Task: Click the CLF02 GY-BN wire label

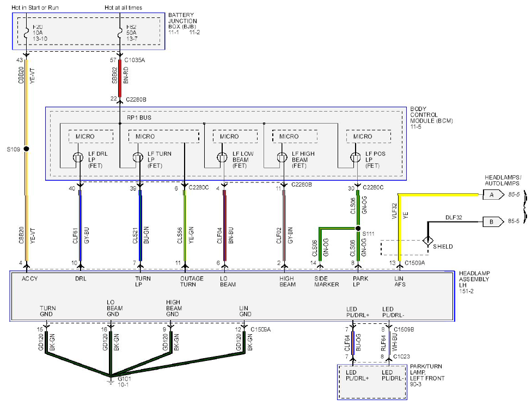Action: [x=284, y=235]
